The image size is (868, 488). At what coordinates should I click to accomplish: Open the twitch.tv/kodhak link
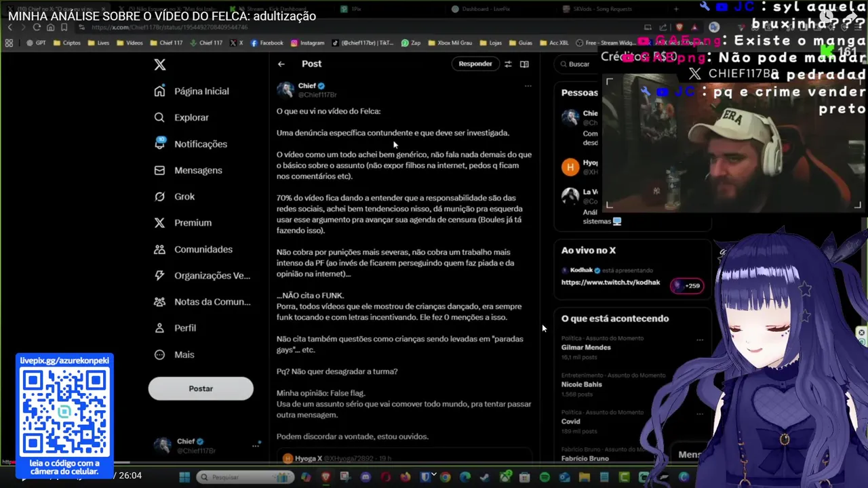610,283
